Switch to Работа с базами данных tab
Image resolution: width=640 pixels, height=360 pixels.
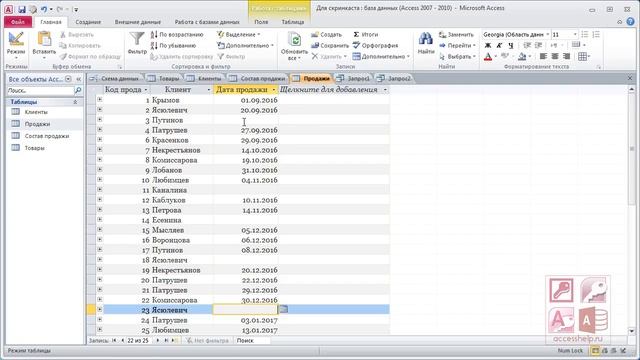[207, 22]
